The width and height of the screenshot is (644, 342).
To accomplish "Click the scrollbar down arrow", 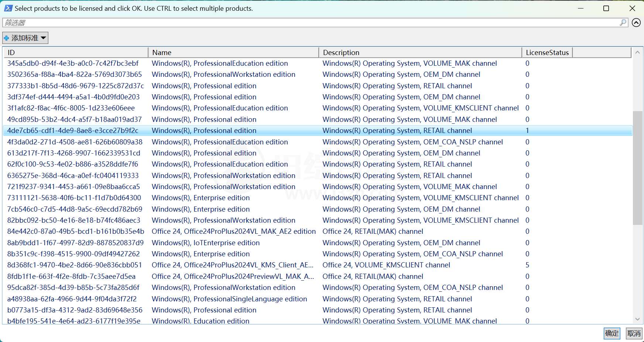I will (x=637, y=319).
